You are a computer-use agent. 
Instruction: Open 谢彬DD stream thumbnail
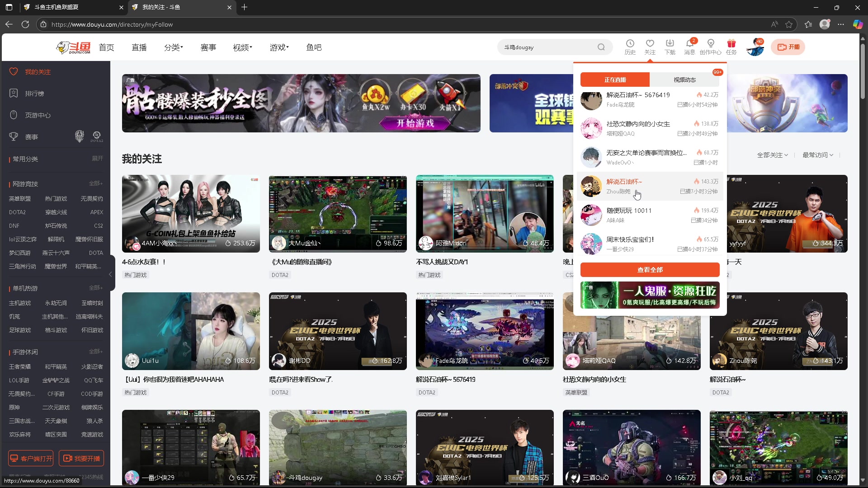(x=338, y=331)
